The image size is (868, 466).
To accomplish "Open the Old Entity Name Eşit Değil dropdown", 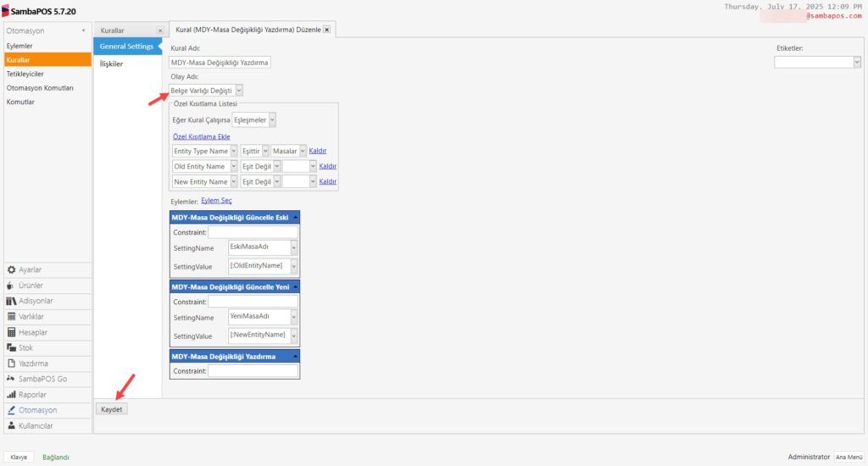I will tap(277, 167).
